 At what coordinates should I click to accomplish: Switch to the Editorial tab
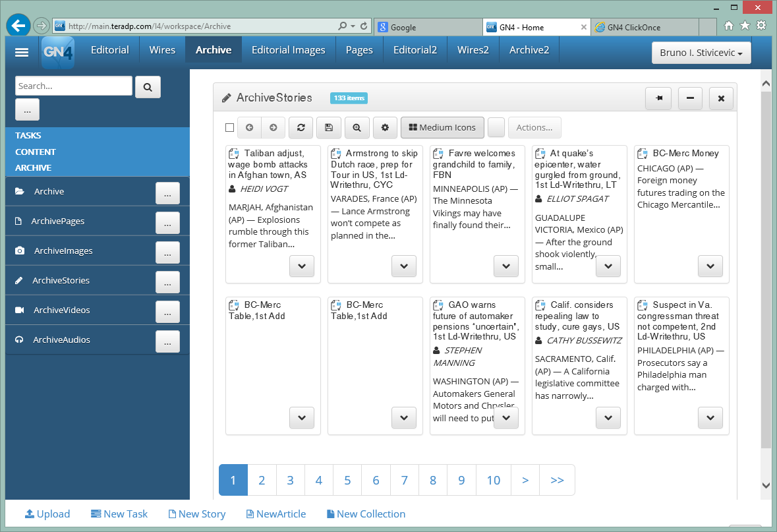coord(110,49)
